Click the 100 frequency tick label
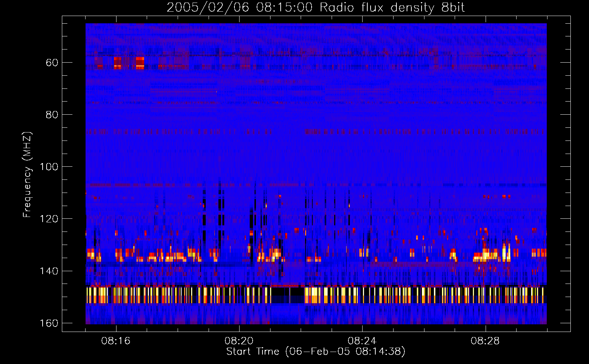 tap(49, 167)
